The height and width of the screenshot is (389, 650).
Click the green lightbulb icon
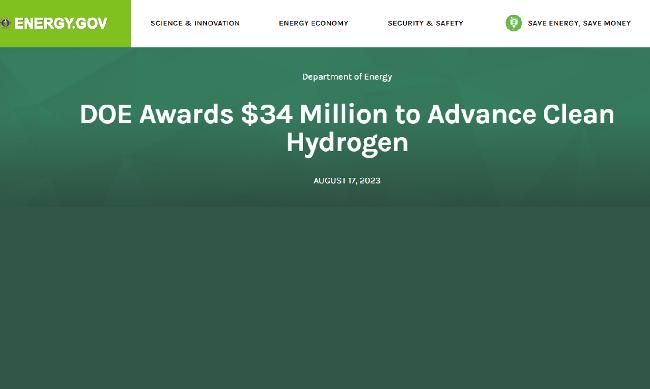pos(514,23)
